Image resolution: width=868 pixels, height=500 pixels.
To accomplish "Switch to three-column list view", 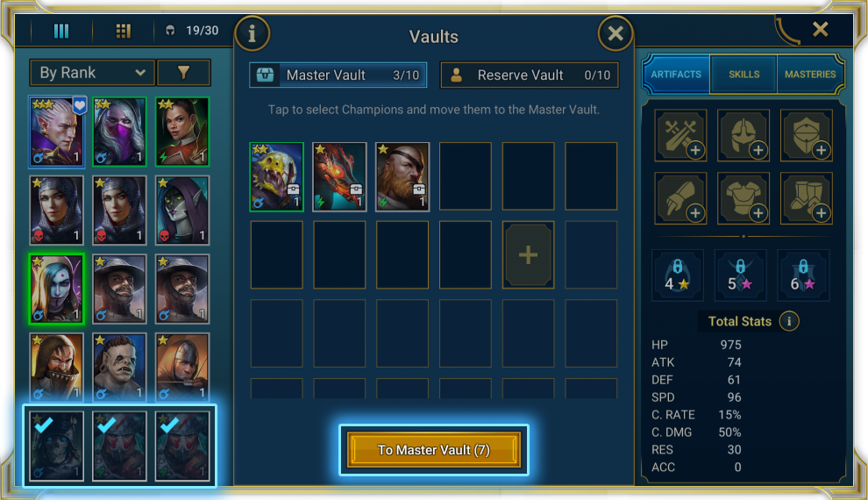I will tap(61, 31).
